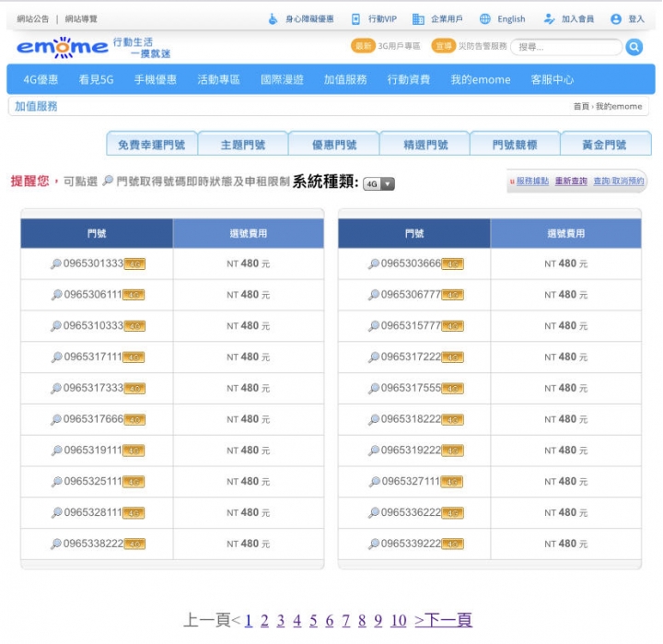This screenshot has height=644, width=663.
Task: Go to page 2 of results
Action: click(264, 620)
